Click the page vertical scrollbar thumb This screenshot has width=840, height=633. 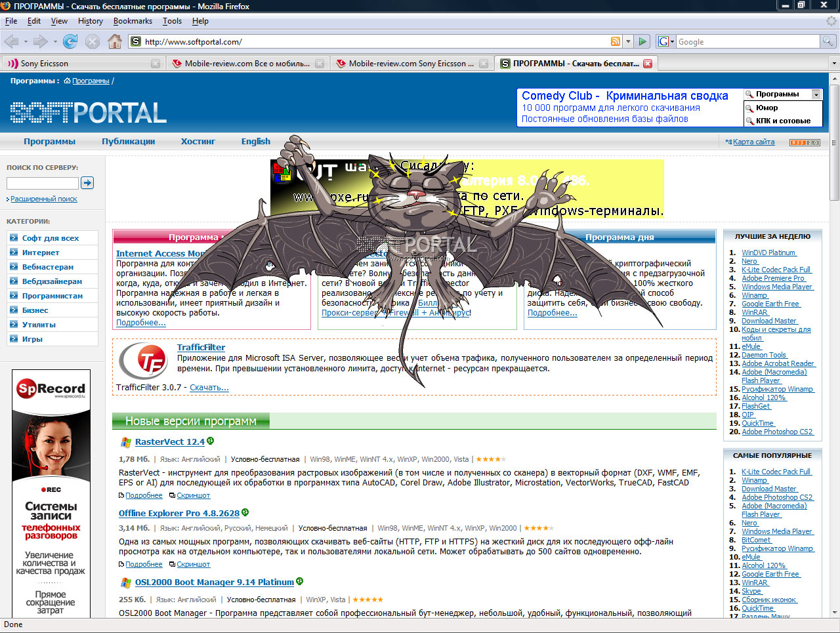(835, 142)
